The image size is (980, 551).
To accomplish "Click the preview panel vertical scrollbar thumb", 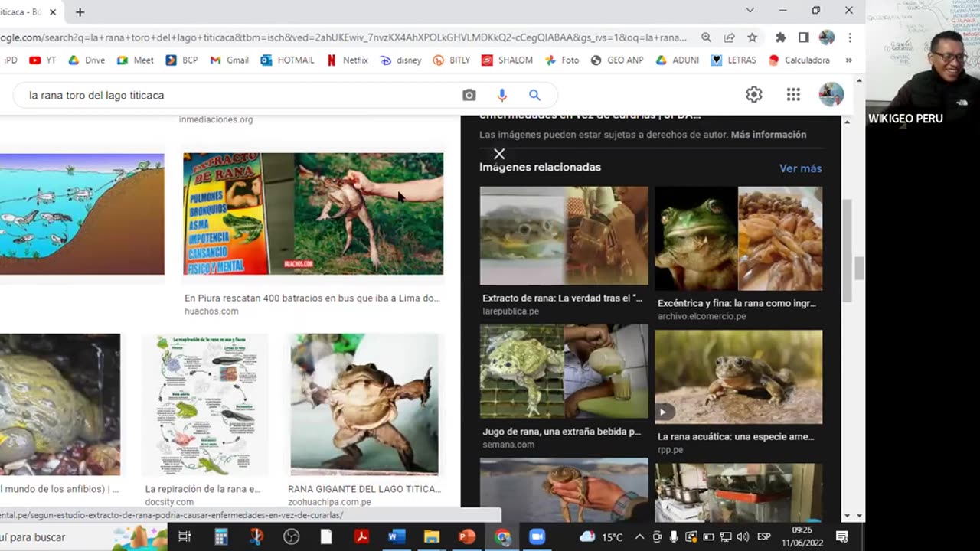I will (x=847, y=251).
